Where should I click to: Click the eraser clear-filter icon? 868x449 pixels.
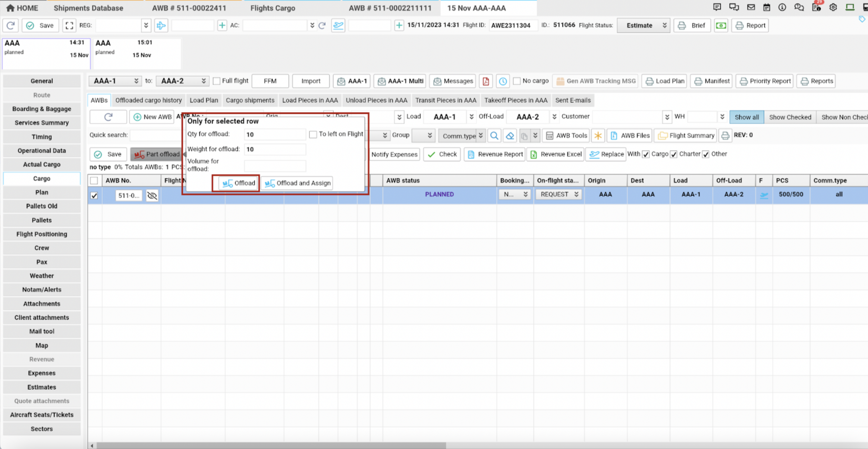pyautogui.click(x=510, y=135)
